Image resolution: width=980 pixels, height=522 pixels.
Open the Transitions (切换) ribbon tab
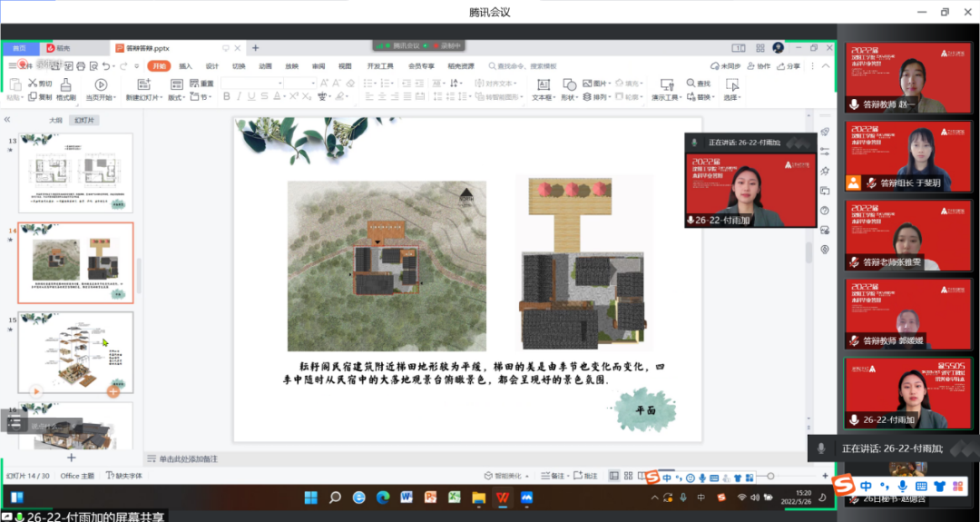click(x=239, y=66)
